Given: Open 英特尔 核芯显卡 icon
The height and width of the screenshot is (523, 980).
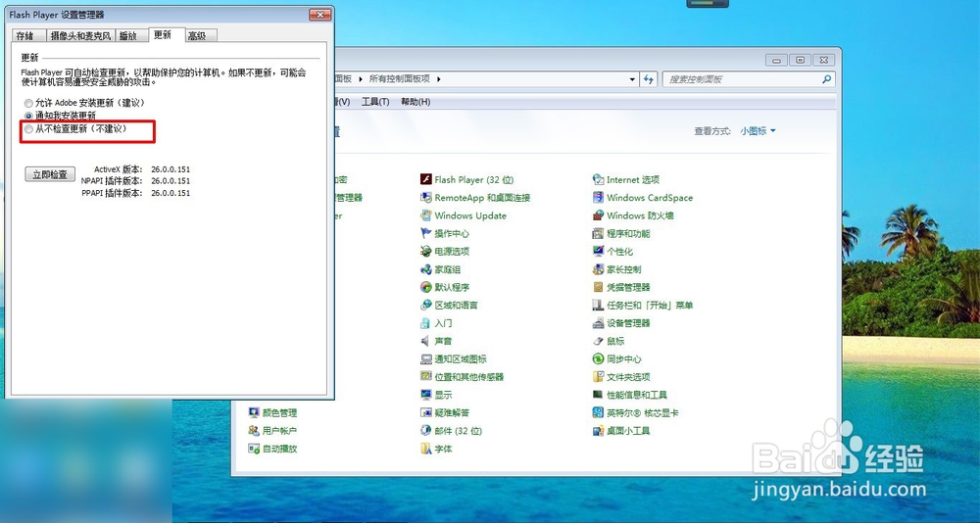Looking at the screenshot, I should [598, 413].
